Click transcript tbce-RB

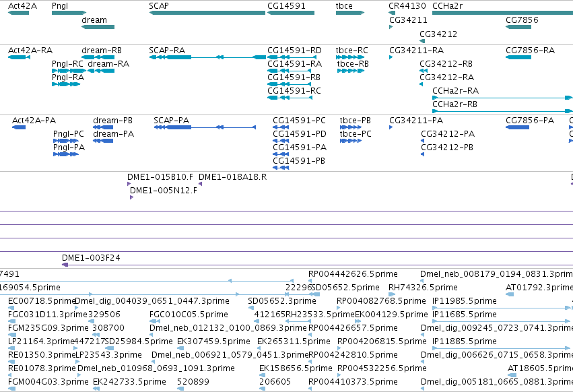(x=351, y=71)
